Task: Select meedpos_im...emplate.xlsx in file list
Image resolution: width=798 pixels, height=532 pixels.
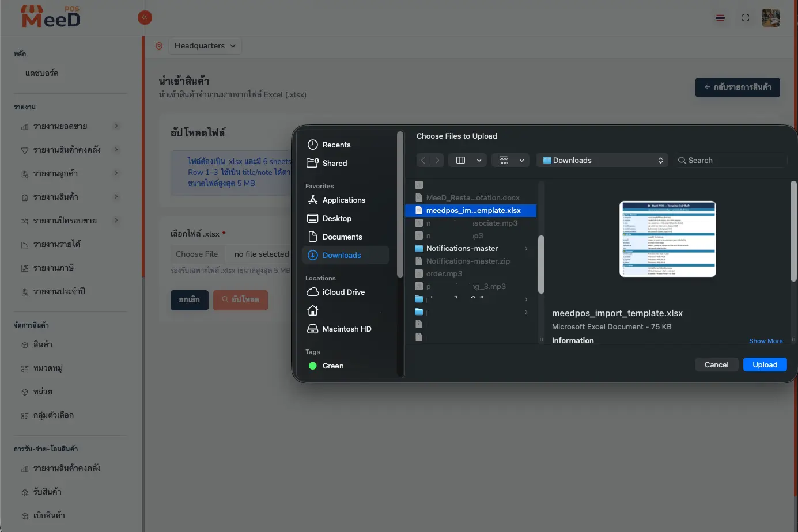Action: coord(471,211)
